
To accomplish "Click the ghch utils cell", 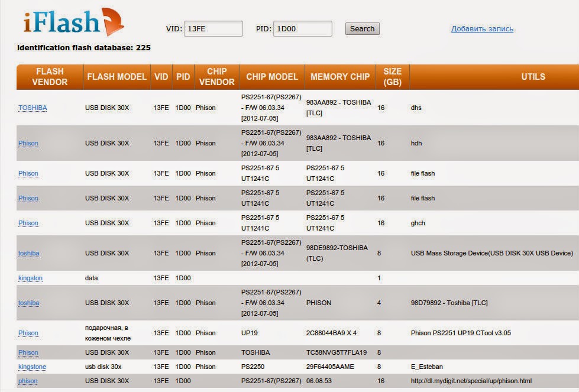I will (x=418, y=223).
